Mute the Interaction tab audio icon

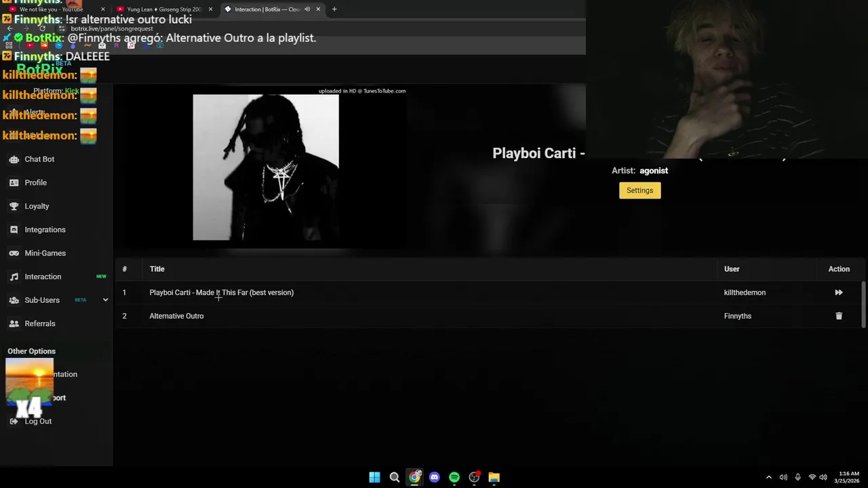(307, 9)
